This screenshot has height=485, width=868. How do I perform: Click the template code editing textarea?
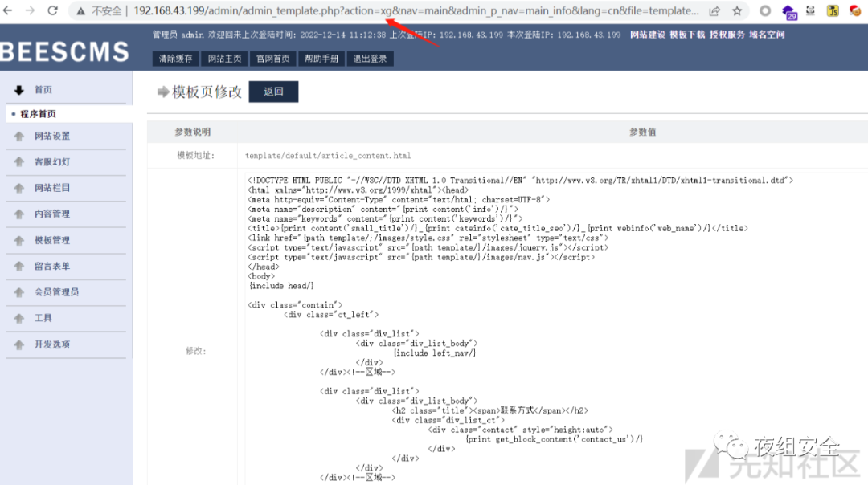click(x=555, y=329)
